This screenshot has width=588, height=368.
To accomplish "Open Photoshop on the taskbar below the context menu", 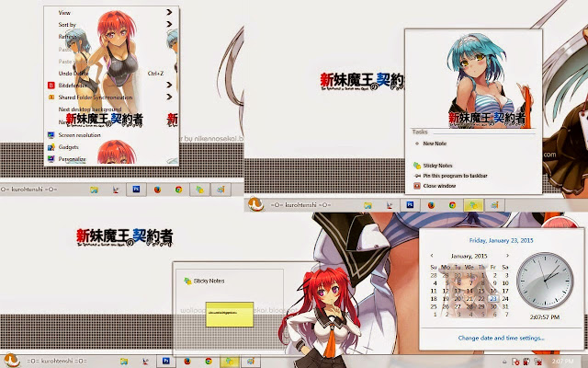I will click(136, 190).
